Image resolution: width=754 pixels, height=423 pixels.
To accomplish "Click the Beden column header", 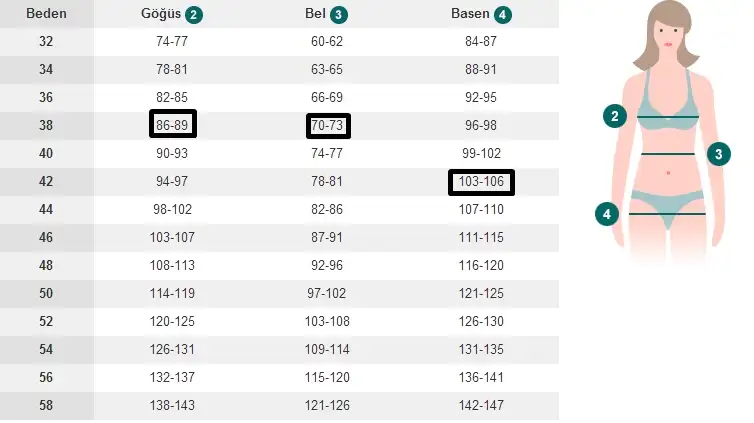I will click(x=46, y=14).
